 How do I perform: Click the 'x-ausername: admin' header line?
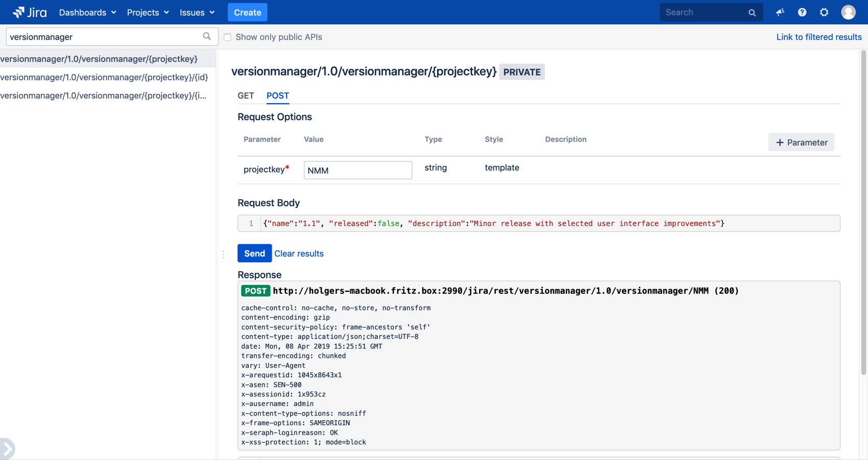(x=277, y=404)
